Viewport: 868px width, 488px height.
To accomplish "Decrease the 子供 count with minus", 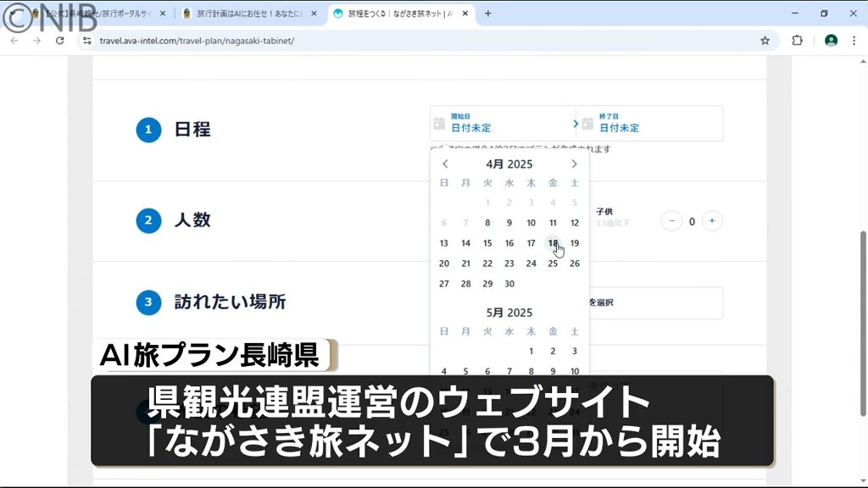I will [671, 221].
